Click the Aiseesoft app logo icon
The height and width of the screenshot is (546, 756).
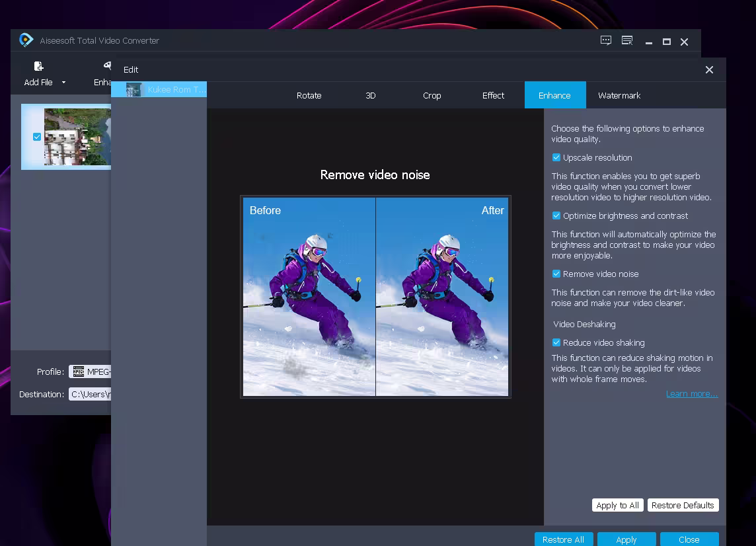[26, 40]
